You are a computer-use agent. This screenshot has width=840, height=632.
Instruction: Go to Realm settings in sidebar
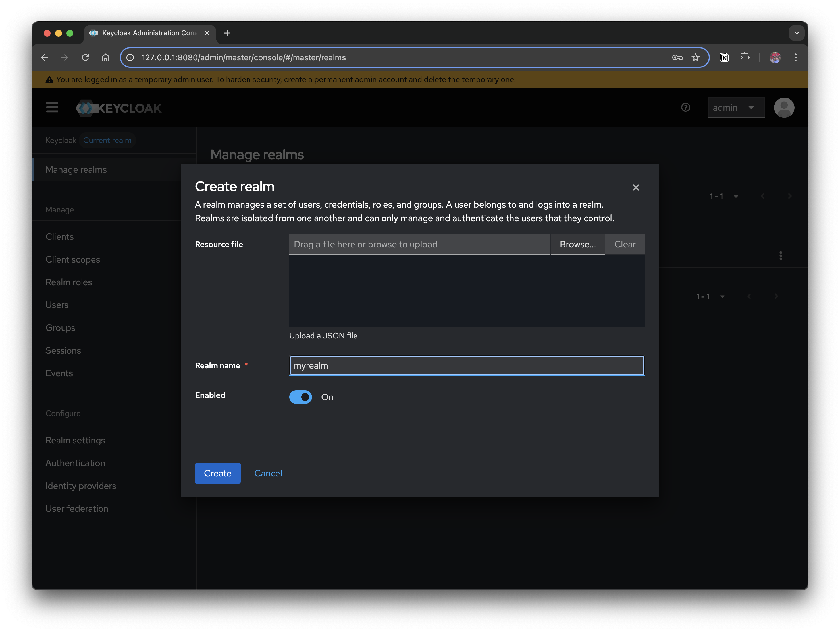pos(75,440)
